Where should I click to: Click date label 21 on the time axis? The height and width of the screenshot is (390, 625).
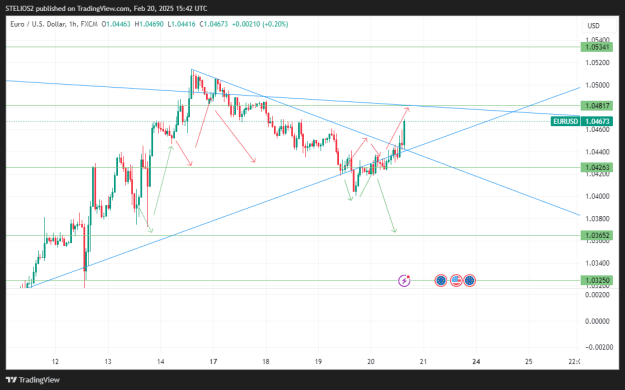click(423, 362)
